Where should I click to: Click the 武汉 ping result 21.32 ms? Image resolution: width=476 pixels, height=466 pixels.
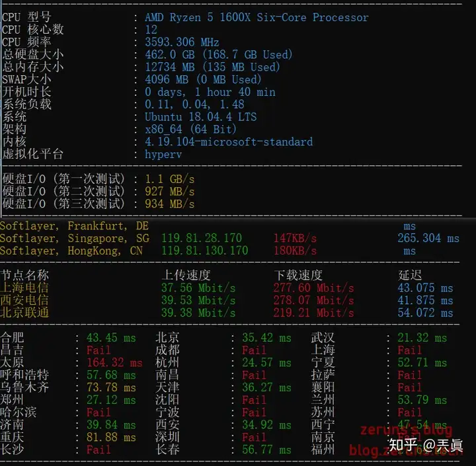pos(422,338)
